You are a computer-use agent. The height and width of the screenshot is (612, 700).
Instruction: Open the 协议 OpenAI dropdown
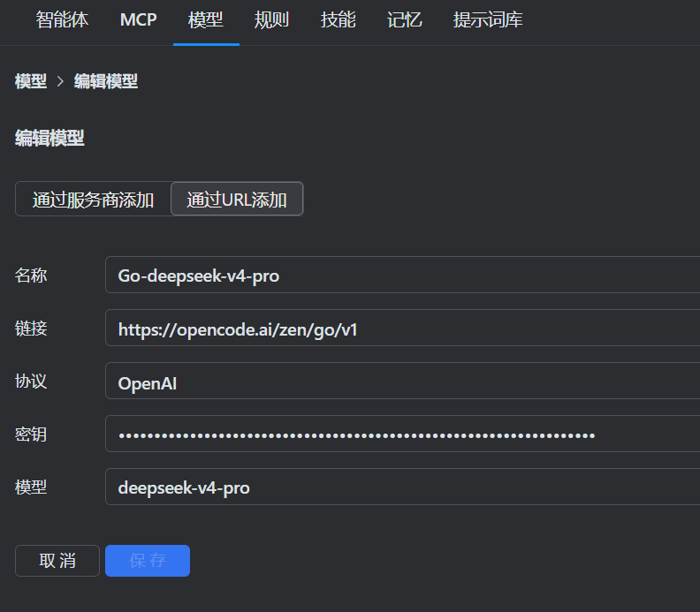[x=403, y=382]
